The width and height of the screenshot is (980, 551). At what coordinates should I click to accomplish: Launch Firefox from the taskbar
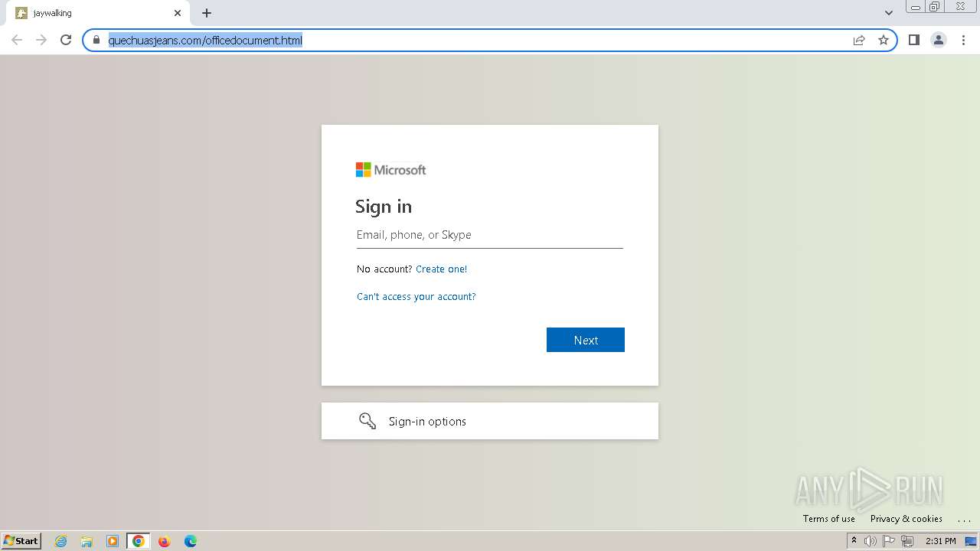(164, 541)
